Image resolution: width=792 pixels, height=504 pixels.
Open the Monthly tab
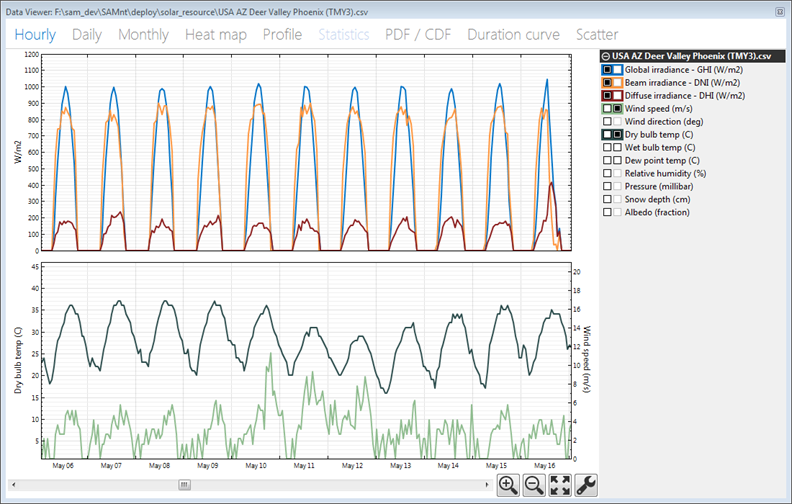point(143,34)
